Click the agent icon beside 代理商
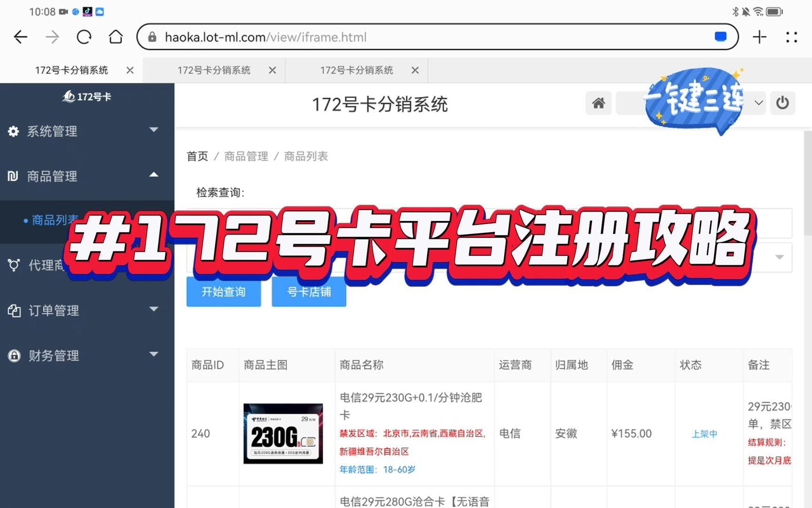The width and height of the screenshot is (812, 508). tap(14, 265)
